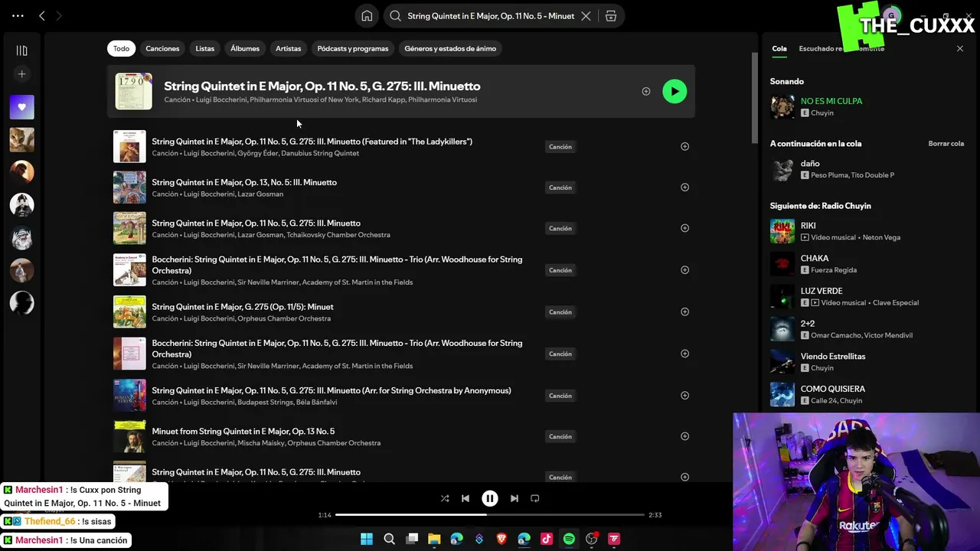980x551 pixels.
Task: Clear the search query with the X
Action: (586, 16)
